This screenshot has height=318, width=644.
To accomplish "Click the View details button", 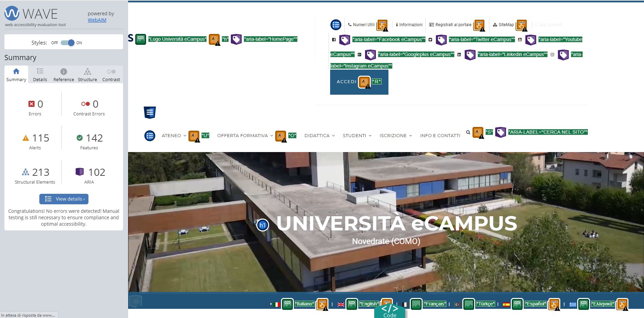I will [x=64, y=199].
